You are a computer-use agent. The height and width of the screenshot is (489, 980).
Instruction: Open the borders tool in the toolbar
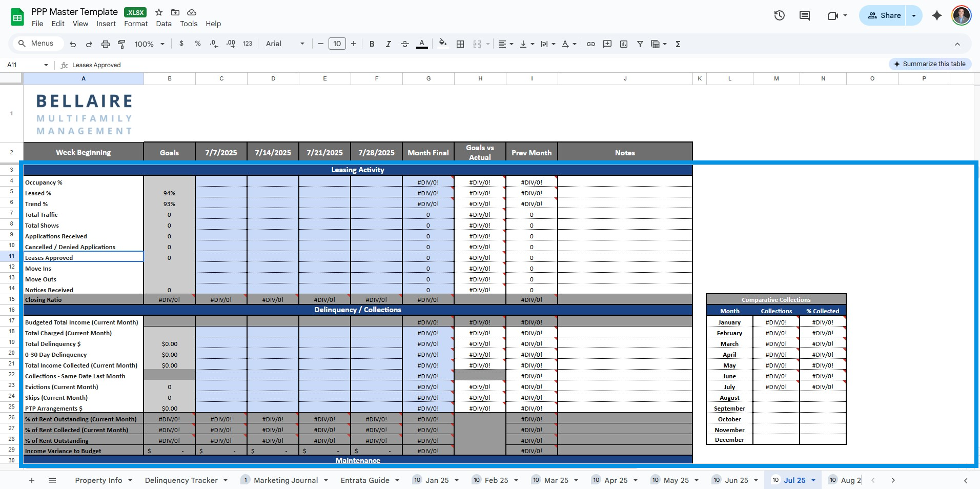[x=460, y=44]
